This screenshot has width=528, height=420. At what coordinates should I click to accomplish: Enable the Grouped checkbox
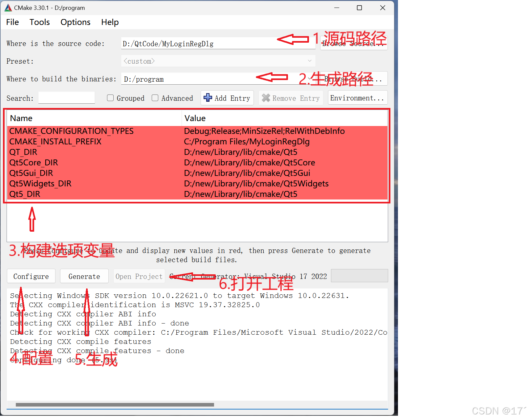[110, 98]
